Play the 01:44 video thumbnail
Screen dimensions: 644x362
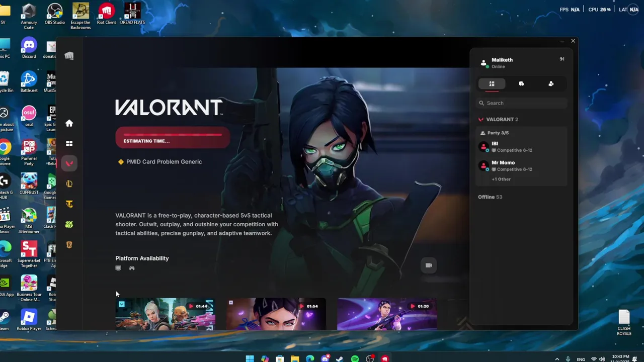(x=165, y=315)
